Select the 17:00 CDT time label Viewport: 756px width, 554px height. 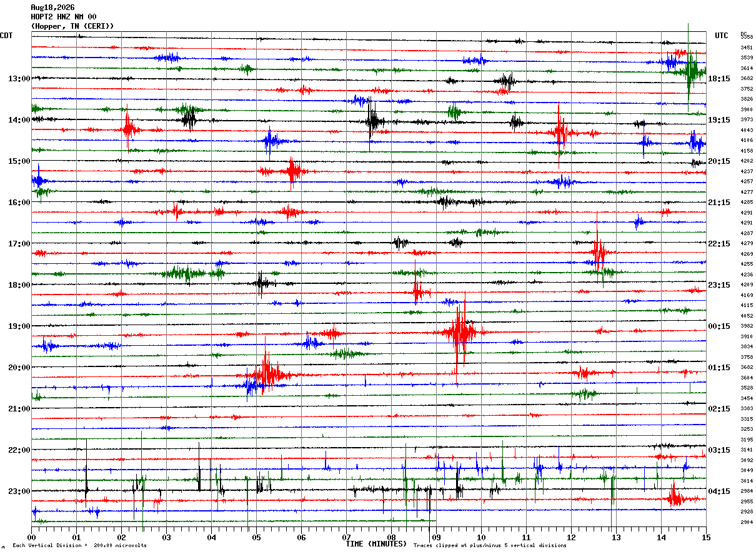(x=19, y=244)
